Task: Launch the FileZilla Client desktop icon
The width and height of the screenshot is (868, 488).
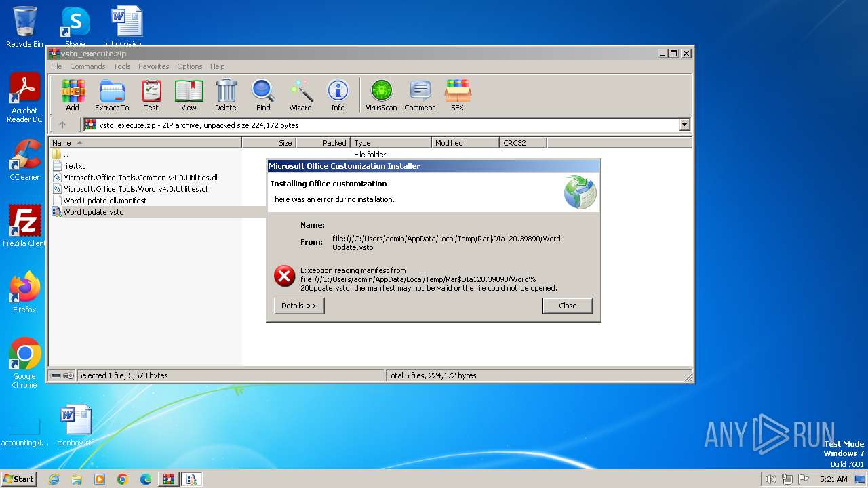Action: [x=24, y=226]
